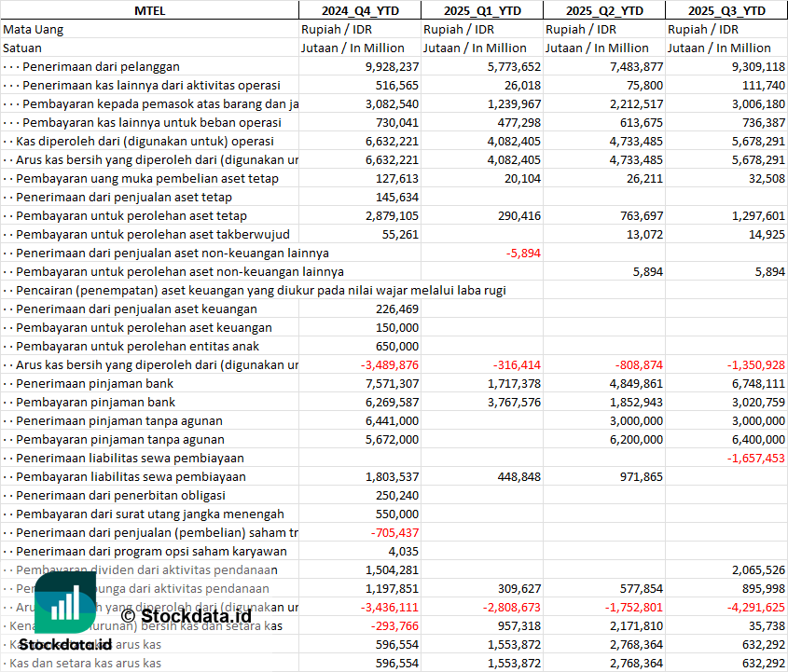The image size is (788, 672).
Task: Select the MTEL header cell
Action: click(x=149, y=10)
